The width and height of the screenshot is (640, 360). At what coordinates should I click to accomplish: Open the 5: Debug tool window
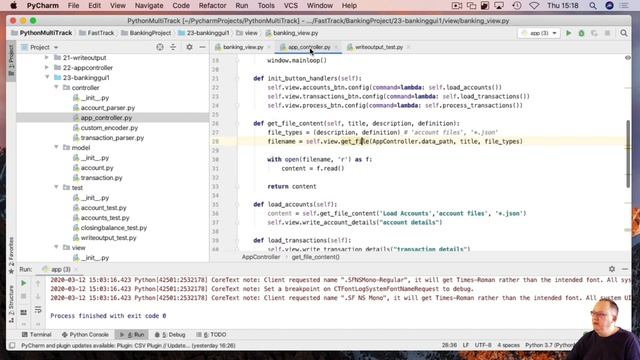pos(170,335)
